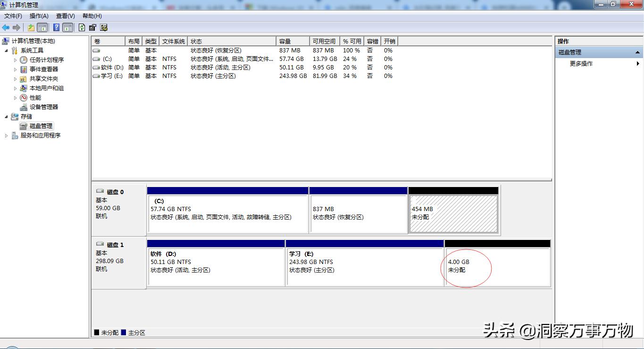Click the Up One Level folder icon
644x349 pixels.
click(x=31, y=27)
